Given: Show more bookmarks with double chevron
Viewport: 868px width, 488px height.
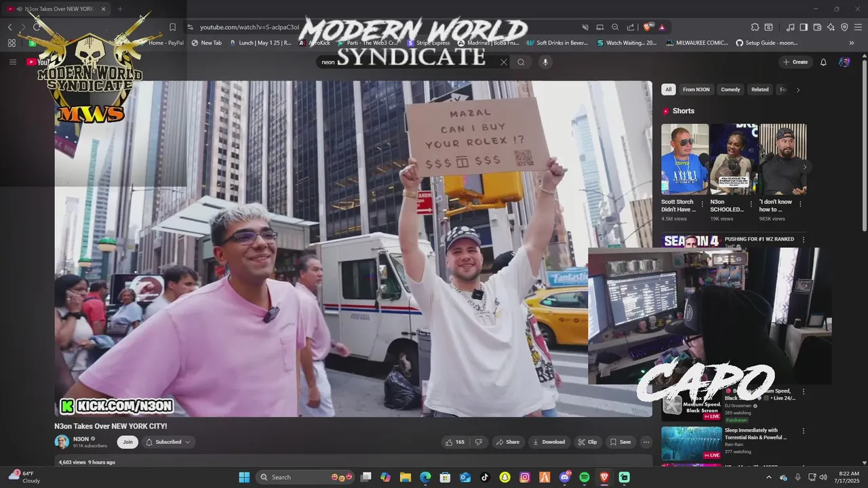Looking at the screenshot, I should (852, 43).
